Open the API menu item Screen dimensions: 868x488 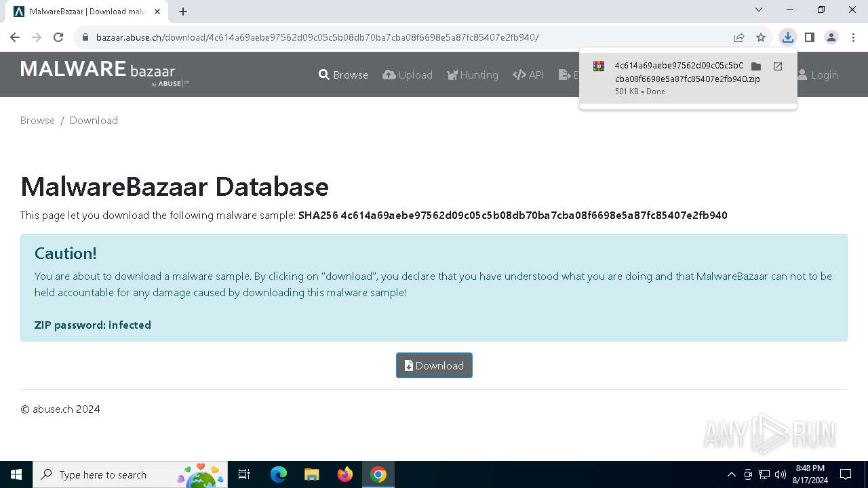tap(528, 75)
